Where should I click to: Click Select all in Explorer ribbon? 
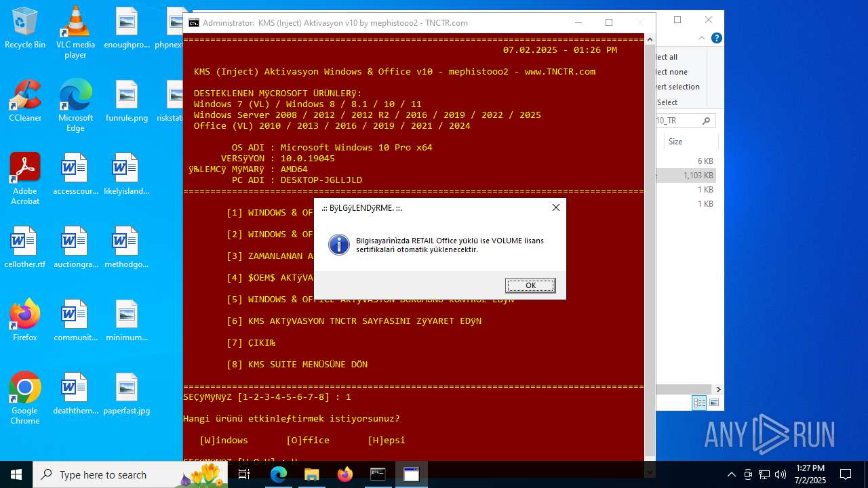coord(667,57)
